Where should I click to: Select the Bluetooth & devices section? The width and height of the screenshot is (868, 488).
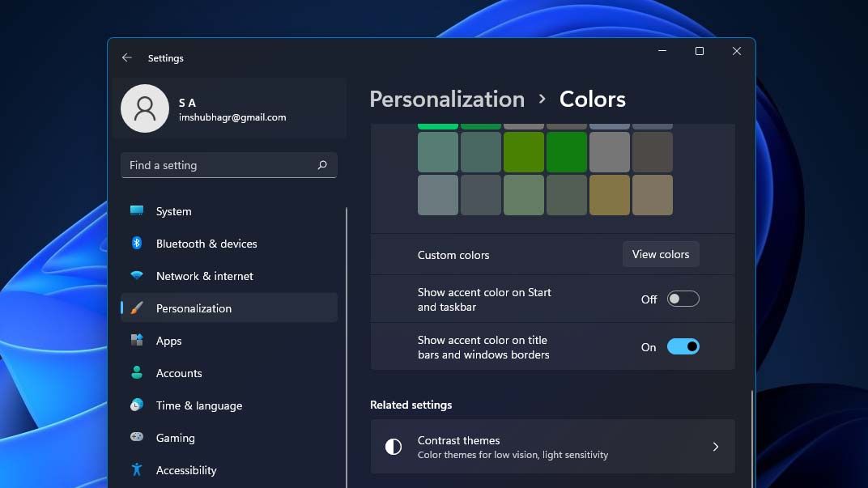(206, 244)
